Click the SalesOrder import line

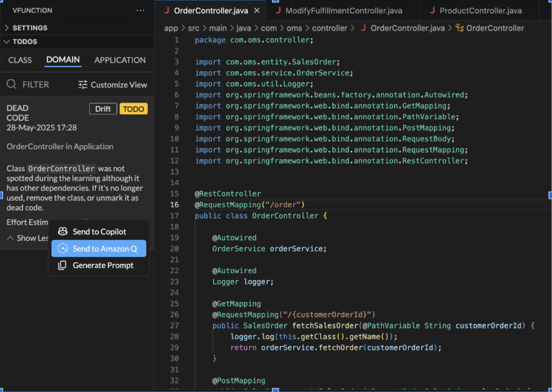[x=267, y=62]
